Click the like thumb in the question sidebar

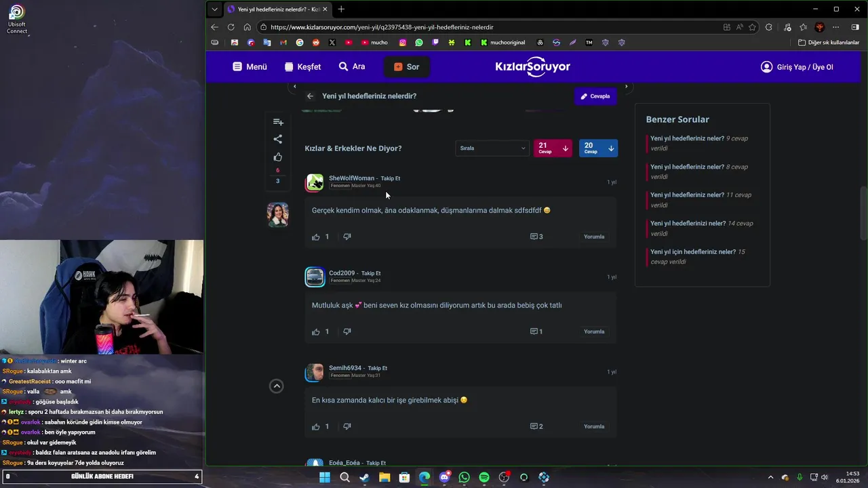coord(278,157)
